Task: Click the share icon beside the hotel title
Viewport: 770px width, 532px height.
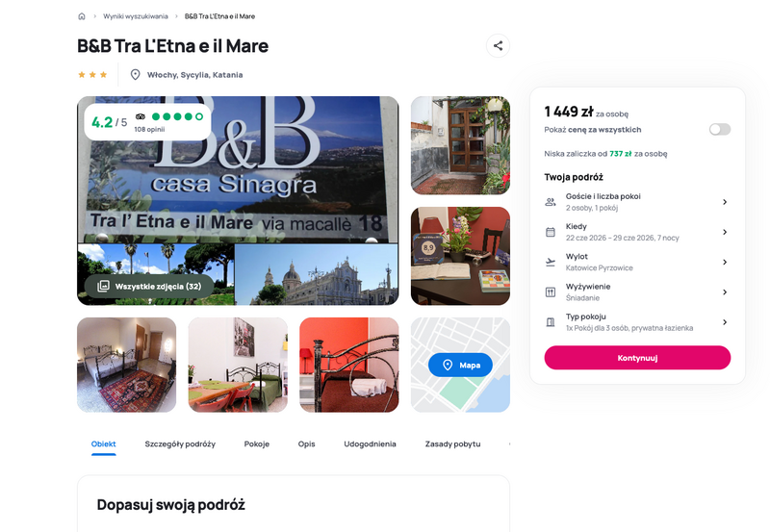Action: pos(498,45)
